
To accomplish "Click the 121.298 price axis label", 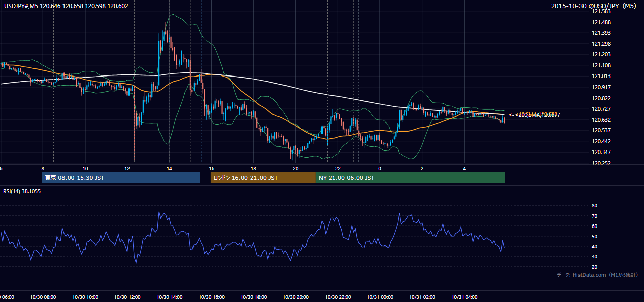I will coord(601,44).
